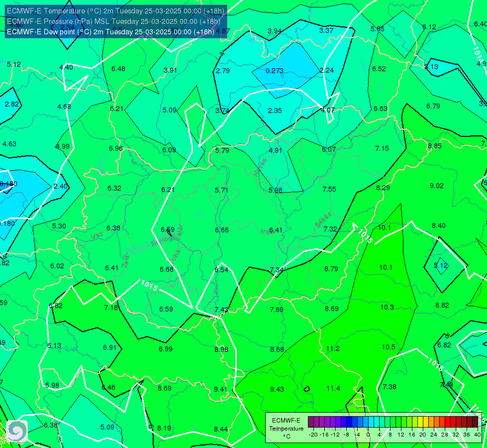This screenshot has height=448, width=487.
Task: Click the 7.18 temperature value
Action: click(x=111, y=308)
